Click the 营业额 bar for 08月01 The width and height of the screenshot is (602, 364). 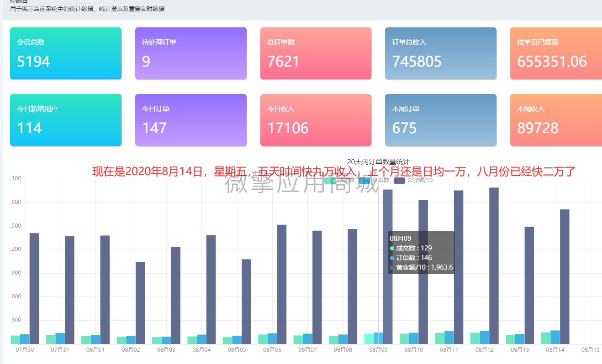(x=105, y=290)
